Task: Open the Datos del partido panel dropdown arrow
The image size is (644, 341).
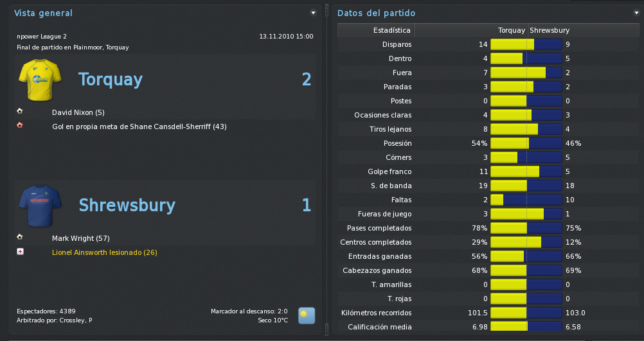Action: (636, 13)
